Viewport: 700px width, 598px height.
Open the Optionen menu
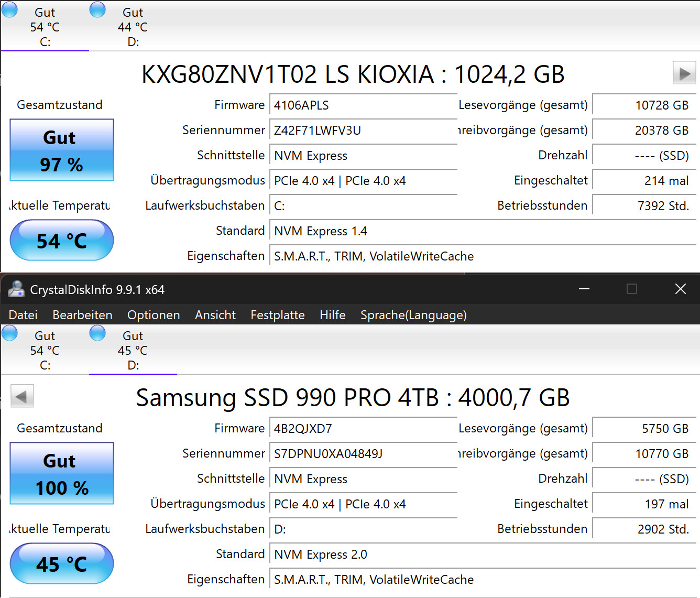[154, 315]
